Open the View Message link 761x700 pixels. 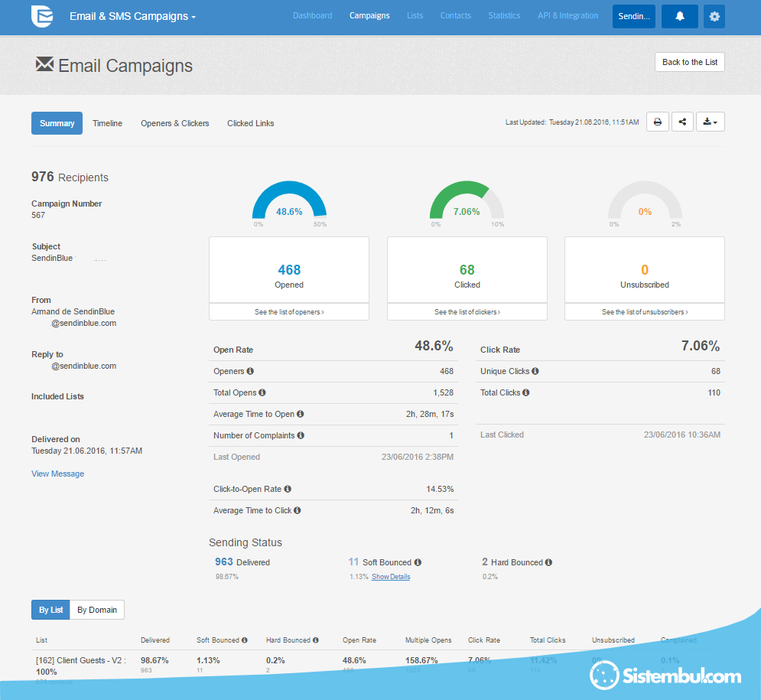click(x=58, y=474)
